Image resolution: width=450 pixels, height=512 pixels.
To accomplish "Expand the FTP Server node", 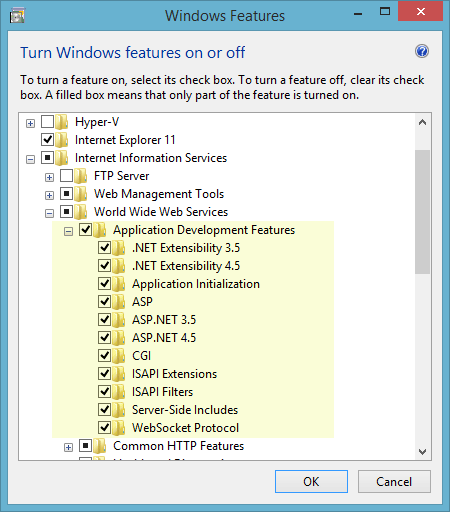I will click(x=49, y=178).
